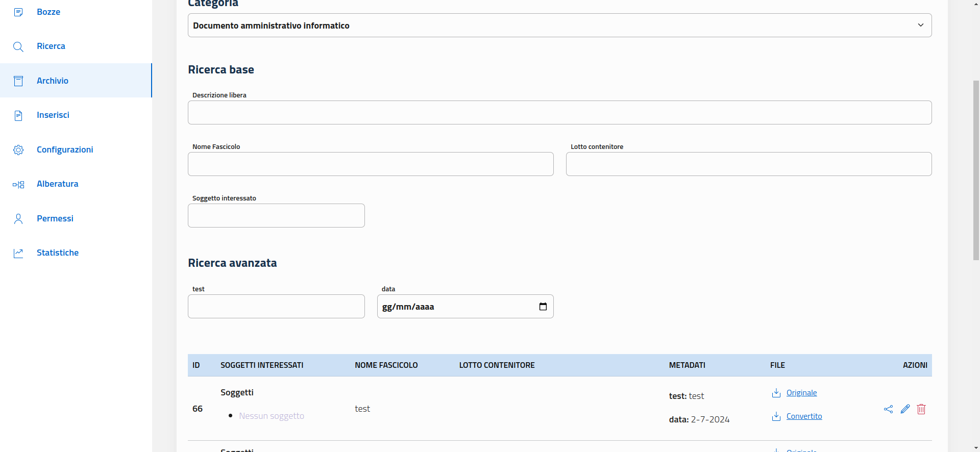The image size is (980, 452).
Task: Click the pencil edit icon for row 66
Action: pos(905,409)
